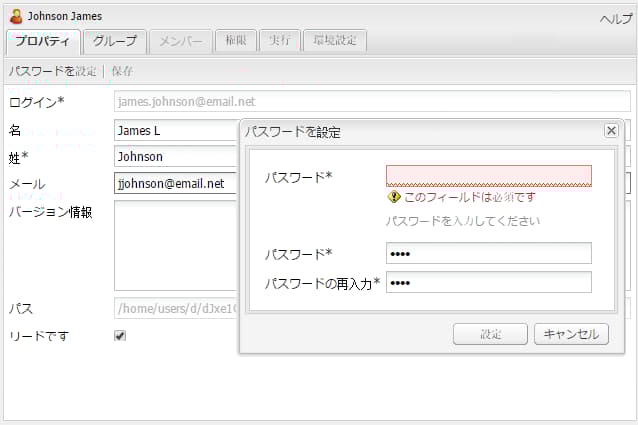
Task: Click 保存 in the toolbar
Action: click(122, 71)
